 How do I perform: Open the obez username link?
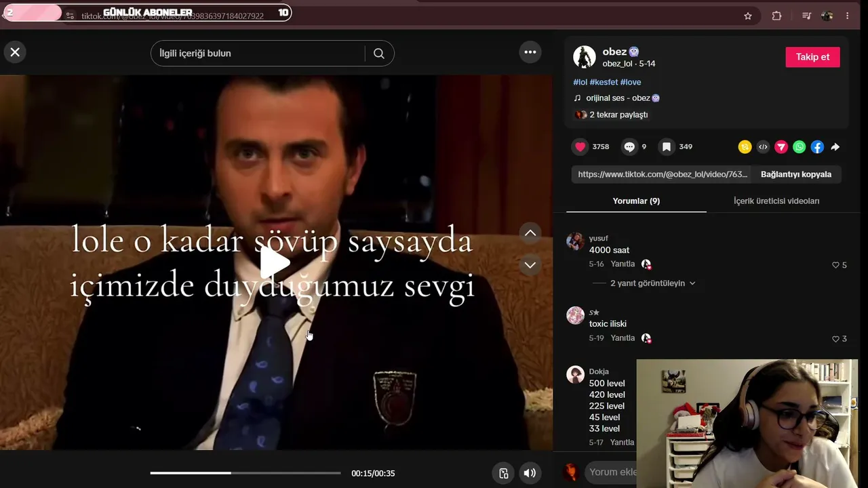click(x=614, y=52)
